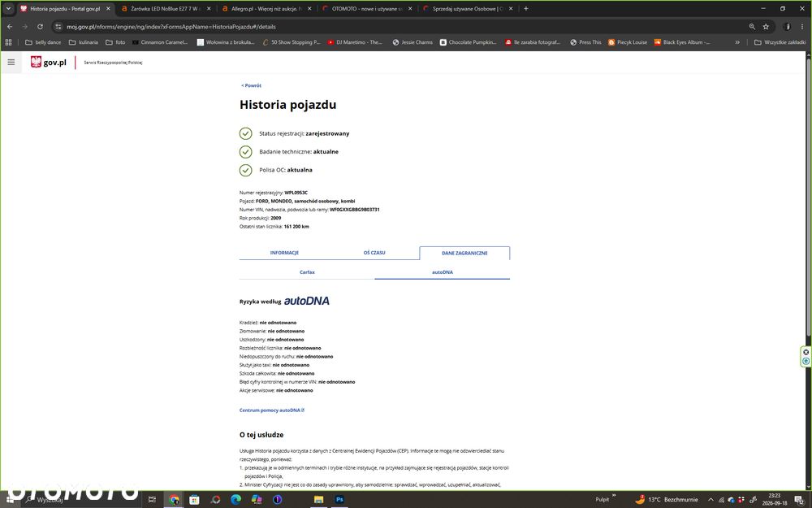Viewport: 812px width, 508px height.
Task: Open the 'belly dance' bookmarks folder
Action: point(43,42)
